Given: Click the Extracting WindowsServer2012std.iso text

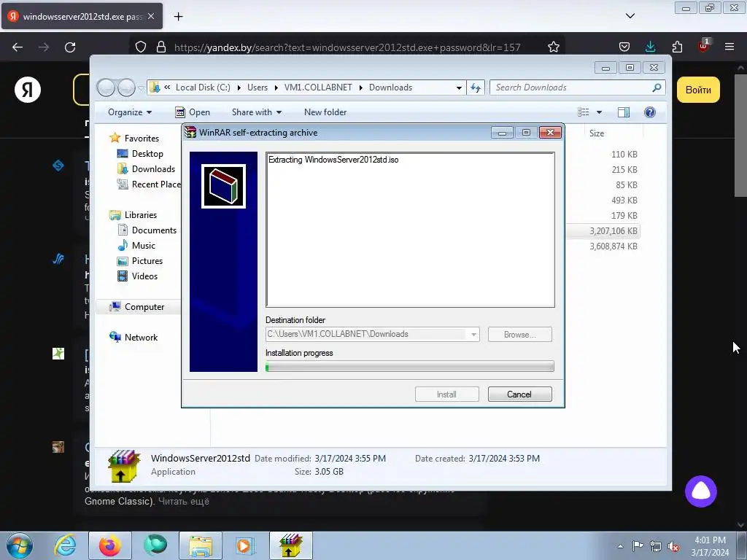Looking at the screenshot, I should (x=333, y=160).
